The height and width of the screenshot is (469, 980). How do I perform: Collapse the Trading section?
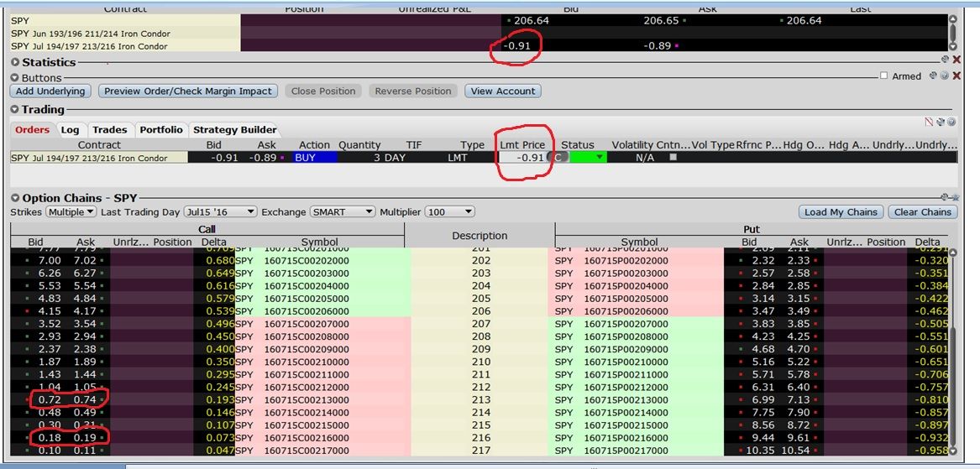click(16, 109)
